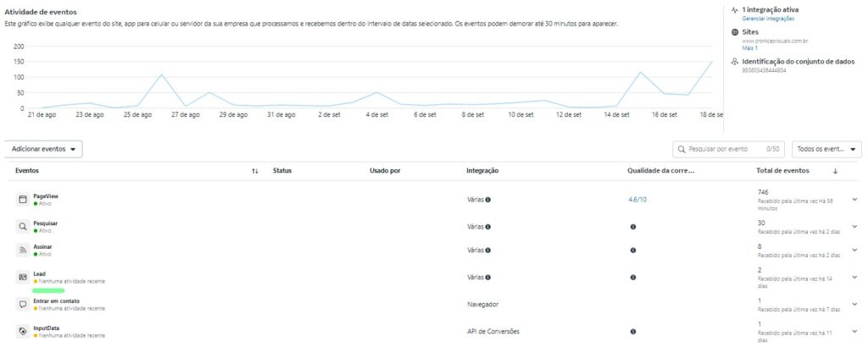Click info icon beside Várias in PageView row
The width and height of the screenshot is (868, 353).
coord(488,200)
